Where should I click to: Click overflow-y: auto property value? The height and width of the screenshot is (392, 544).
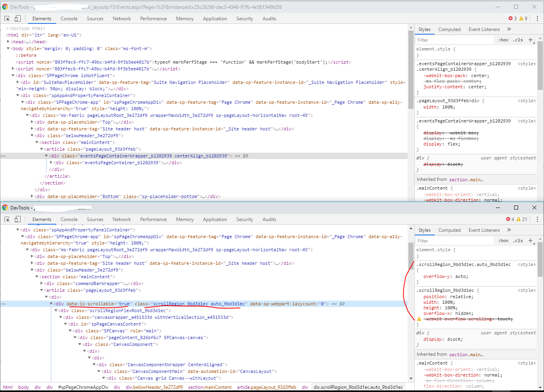tap(461, 276)
